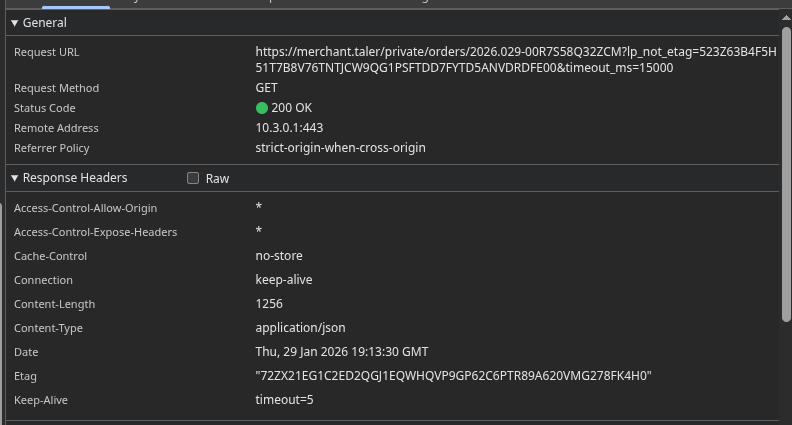The image size is (792, 425).
Task: Collapse the General section triangle
Action: pos(14,22)
